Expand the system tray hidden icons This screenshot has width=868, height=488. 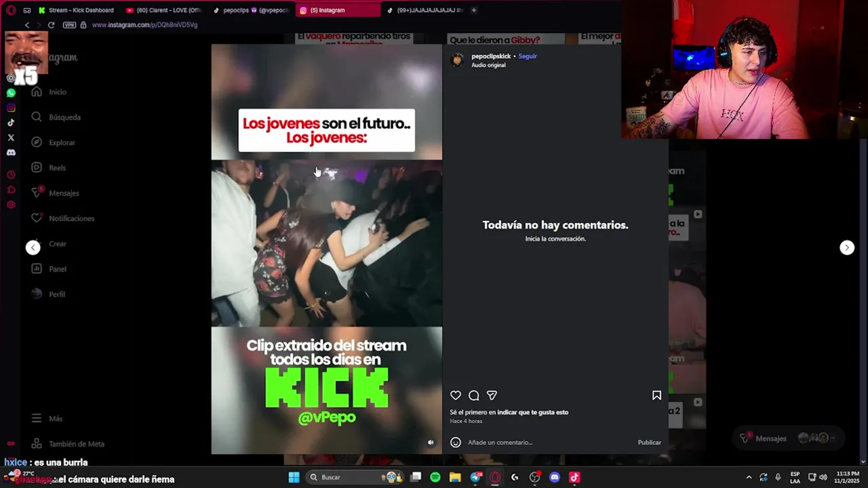(749, 477)
